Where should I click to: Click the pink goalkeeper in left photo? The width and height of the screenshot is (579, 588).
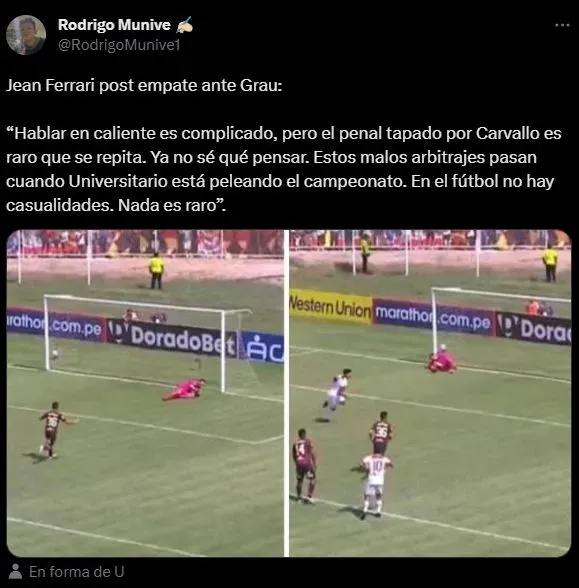[184, 389]
